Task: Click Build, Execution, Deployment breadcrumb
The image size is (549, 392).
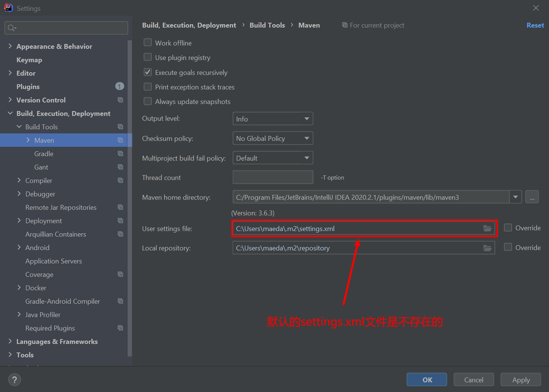Action: pos(189,25)
